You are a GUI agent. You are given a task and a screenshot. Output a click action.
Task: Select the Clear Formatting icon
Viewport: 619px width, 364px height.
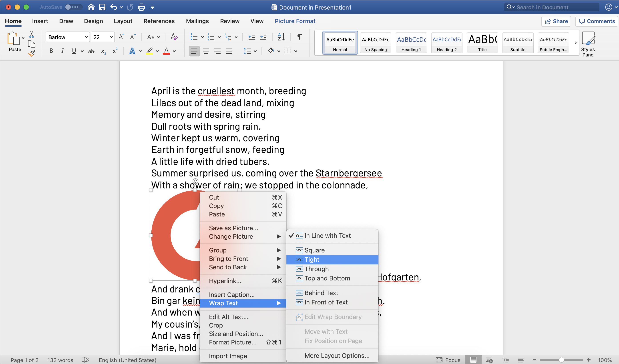coord(174,37)
